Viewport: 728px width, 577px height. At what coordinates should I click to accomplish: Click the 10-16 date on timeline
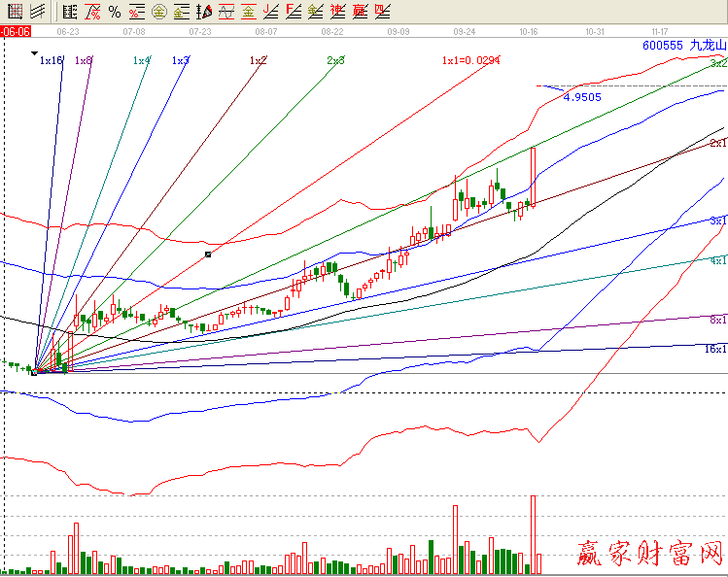click(529, 31)
